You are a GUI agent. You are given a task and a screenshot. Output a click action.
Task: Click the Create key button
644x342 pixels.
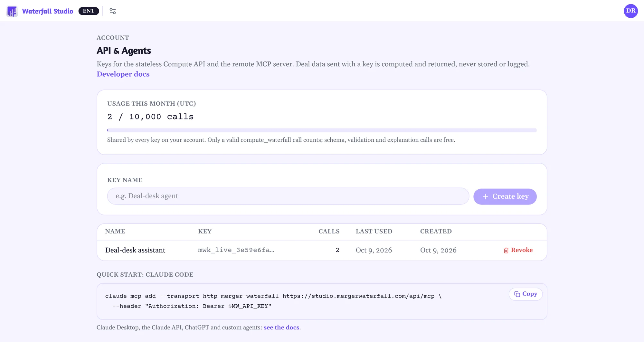505,196
